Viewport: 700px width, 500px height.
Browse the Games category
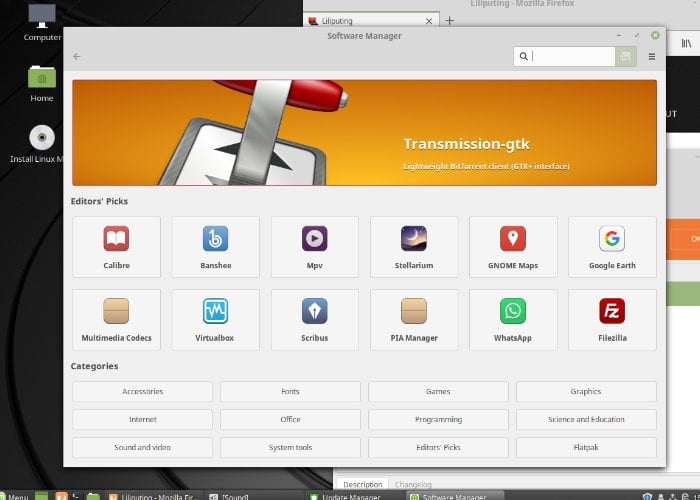coord(438,391)
